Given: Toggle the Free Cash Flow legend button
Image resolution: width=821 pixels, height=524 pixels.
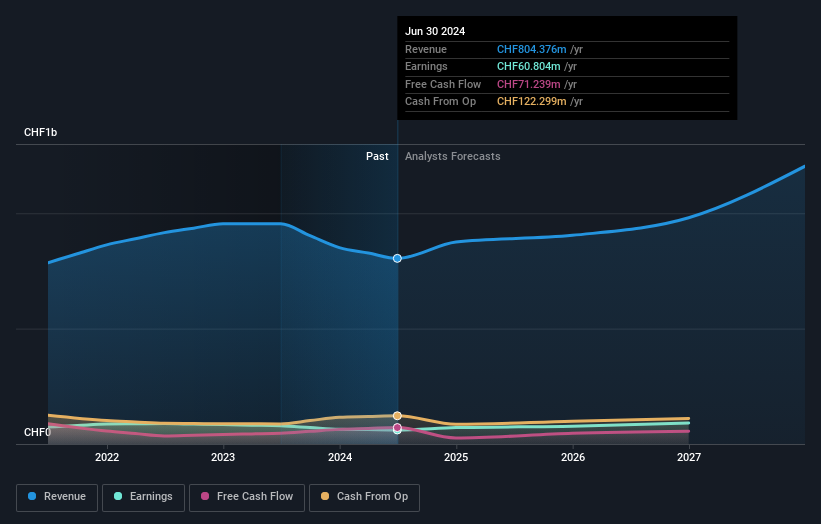Looking at the screenshot, I should tap(247, 497).
